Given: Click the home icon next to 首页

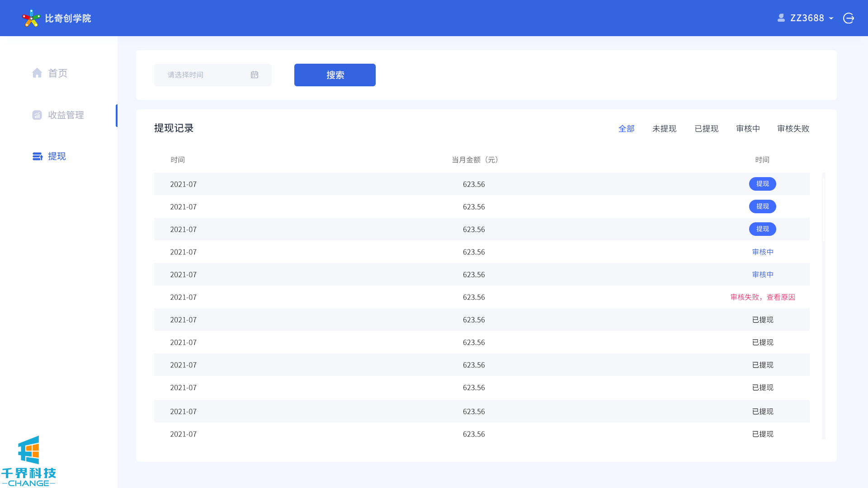Looking at the screenshot, I should 37,73.
